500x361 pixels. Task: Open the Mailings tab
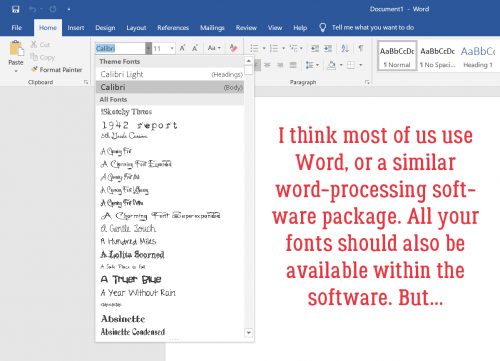point(212,28)
